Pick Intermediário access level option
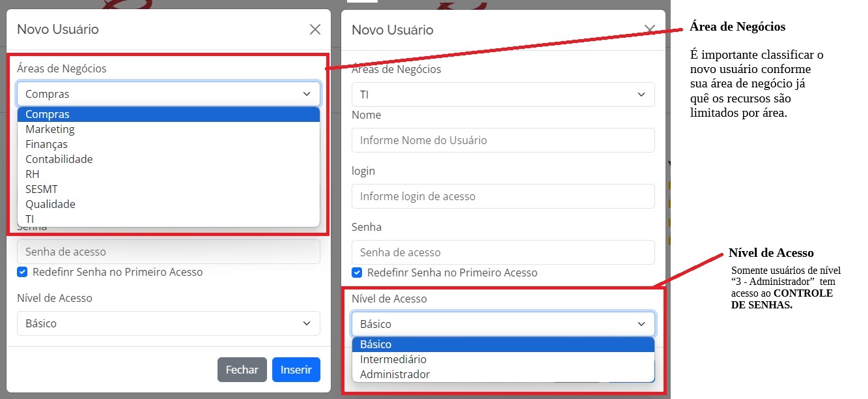Viewport: 868px width, 399px height. coord(393,359)
